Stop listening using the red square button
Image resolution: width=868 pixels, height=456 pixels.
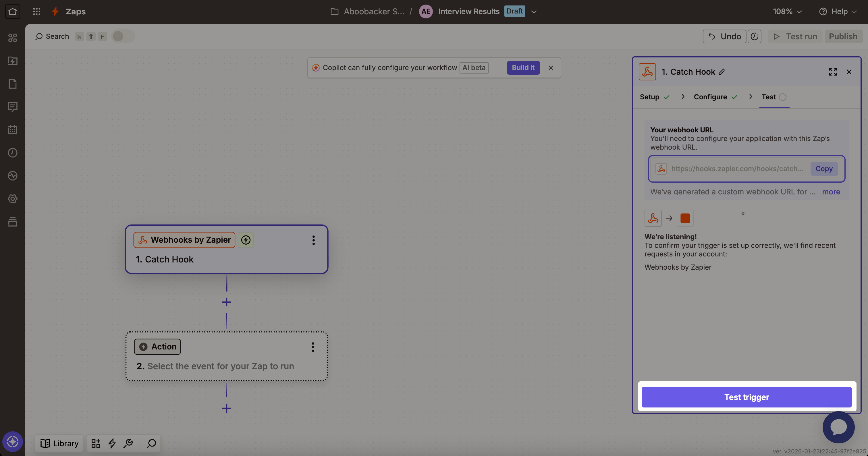coord(685,218)
